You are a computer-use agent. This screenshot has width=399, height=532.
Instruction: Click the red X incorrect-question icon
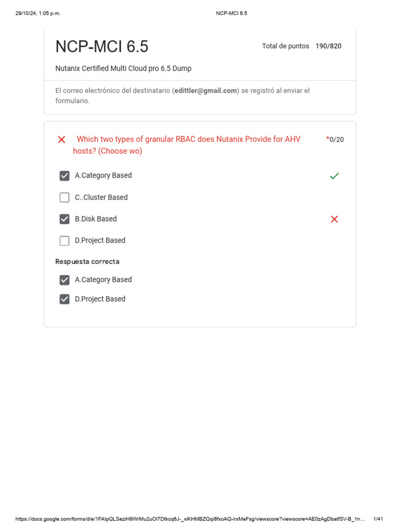(62, 139)
